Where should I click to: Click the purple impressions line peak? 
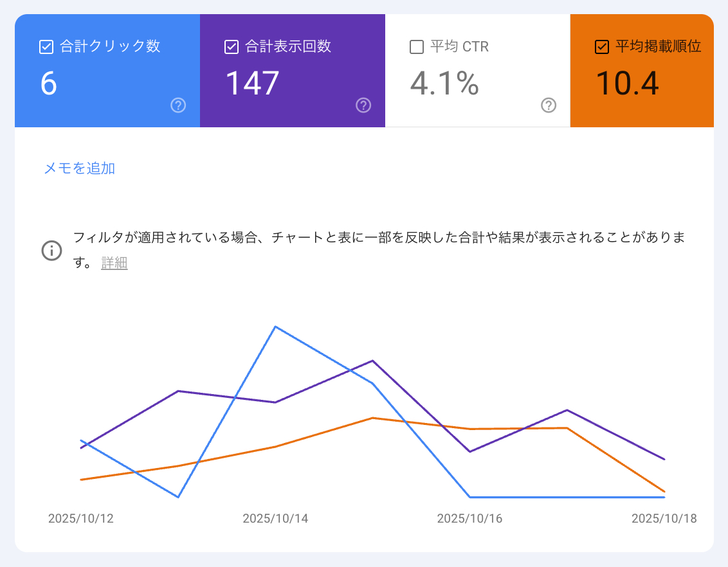(372, 361)
